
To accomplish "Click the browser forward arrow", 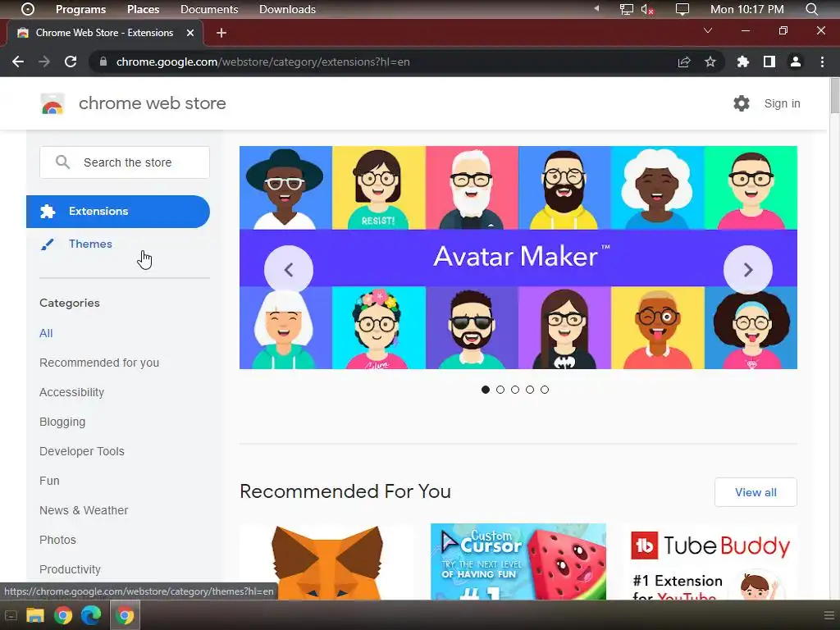I will 44,62.
